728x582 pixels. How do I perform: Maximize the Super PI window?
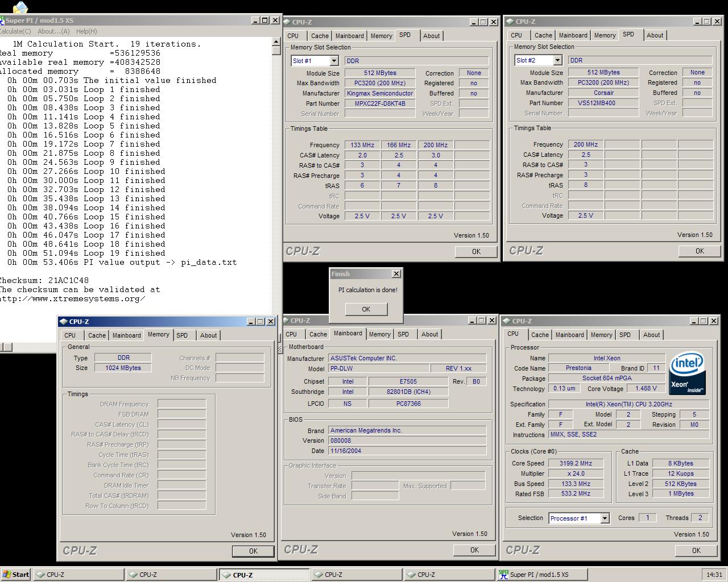coord(264,20)
